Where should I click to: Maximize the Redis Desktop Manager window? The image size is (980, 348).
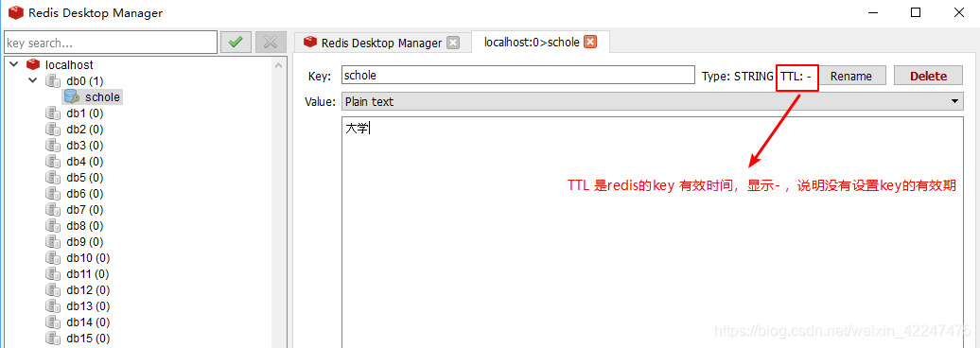pos(915,12)
